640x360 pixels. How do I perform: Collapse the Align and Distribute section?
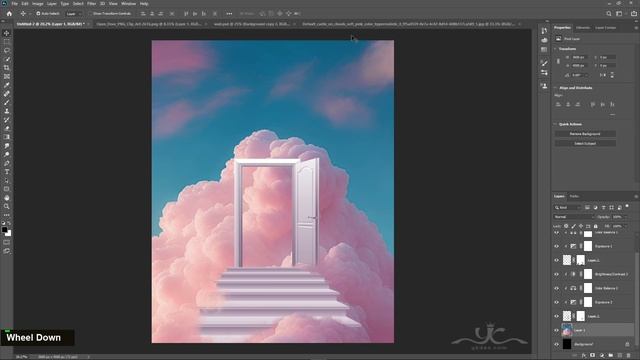[556, 88]
